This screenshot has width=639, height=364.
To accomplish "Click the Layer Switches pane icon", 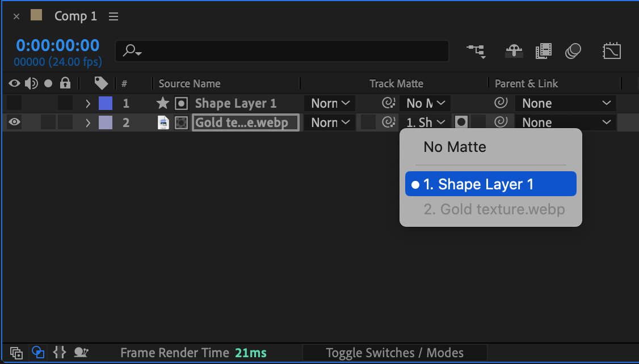I will coord(16,353).
